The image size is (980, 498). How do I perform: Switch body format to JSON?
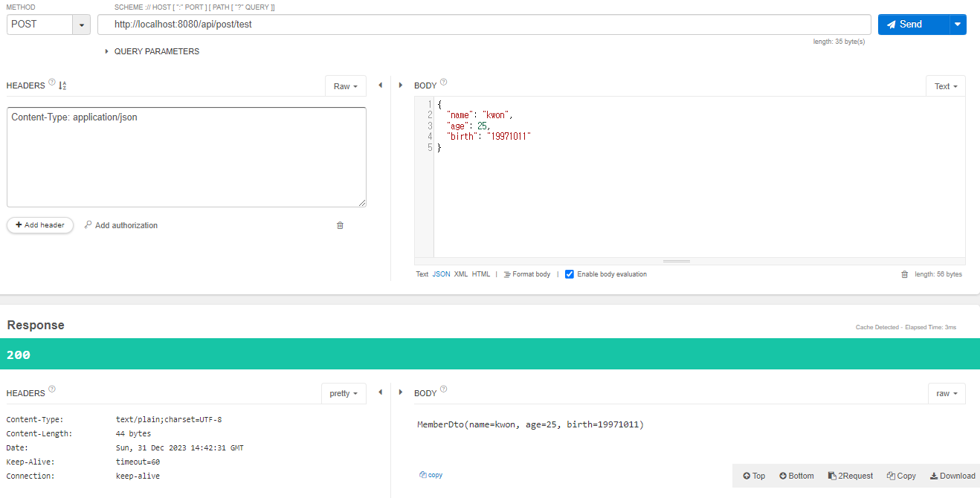click(441, 274)
